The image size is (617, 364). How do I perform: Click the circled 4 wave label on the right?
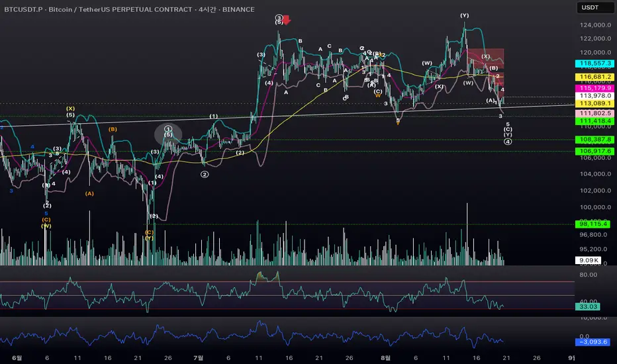(507, 142)
